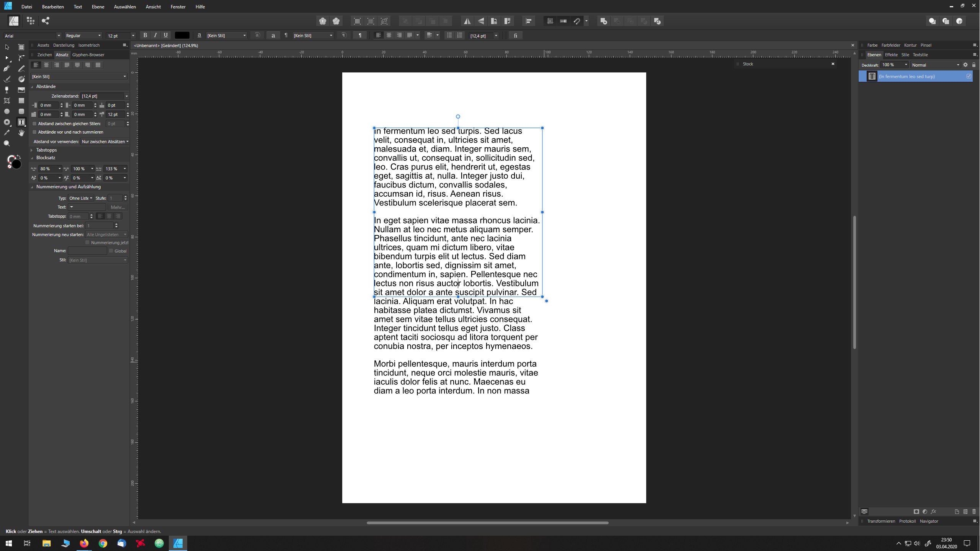This screenshot has width=980, height=551.
Task: Close the Stock panel
Action: click(x=833, y=64)
